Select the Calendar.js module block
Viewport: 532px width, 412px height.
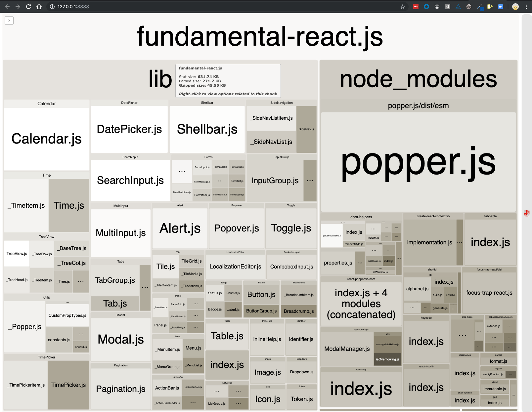coord(47,139)
